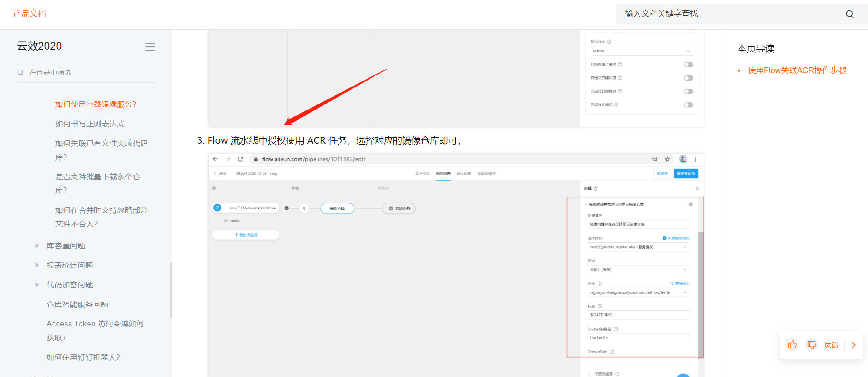Open 如何使用容器镜像服务? in the sidebar
This screenshot has height=377, width=868.
(x=96, y=104)
